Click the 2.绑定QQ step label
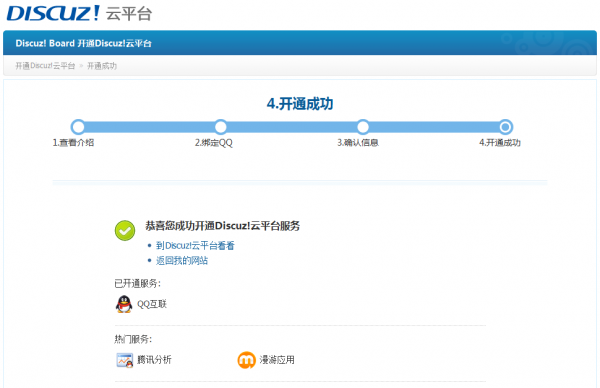This screenshot has height=388, width=600. [x=214, y=143]
